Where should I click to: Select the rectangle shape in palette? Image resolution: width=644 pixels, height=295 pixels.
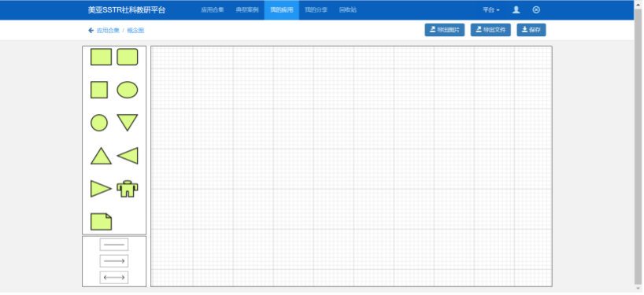(x=101, y=57)
